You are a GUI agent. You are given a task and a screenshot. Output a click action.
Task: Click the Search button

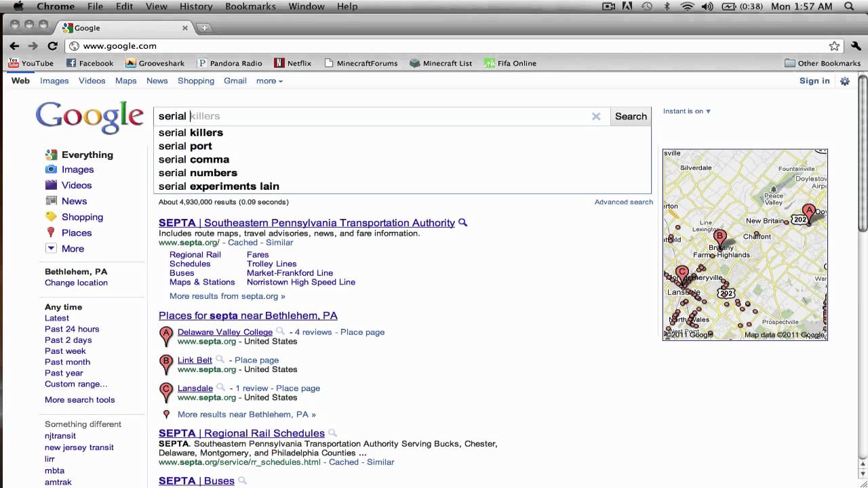631,117
